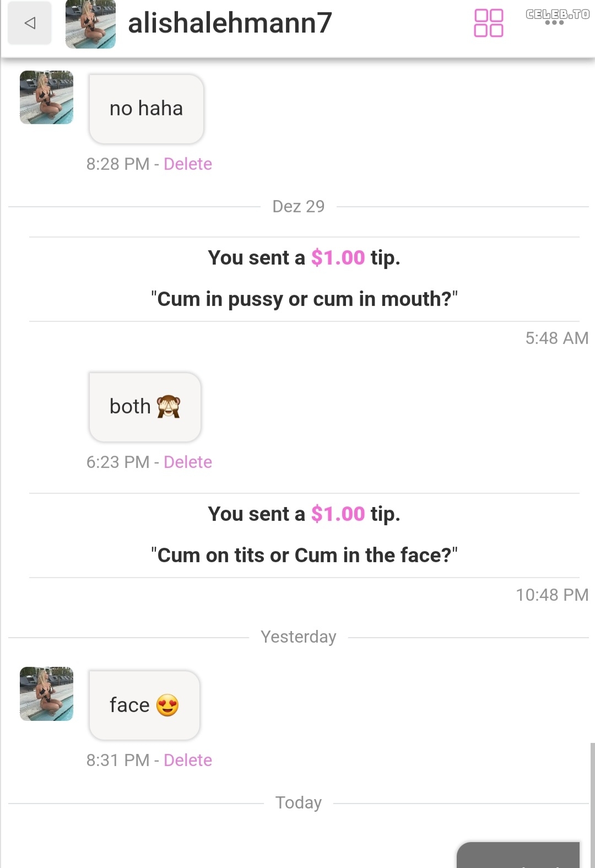Click the $1.00 amount above 10:48 PM
Viewport: 595px width, 868px height.
pos(338,514)
